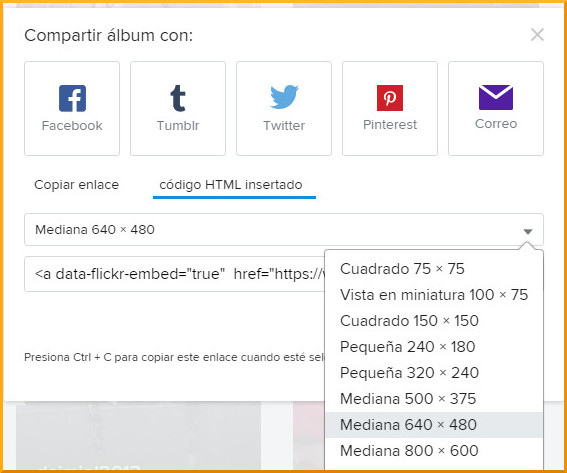This screenshot has width=567, height=473.
Task: Select Mediana 800 × 600 option
Action: pos(434,451)
